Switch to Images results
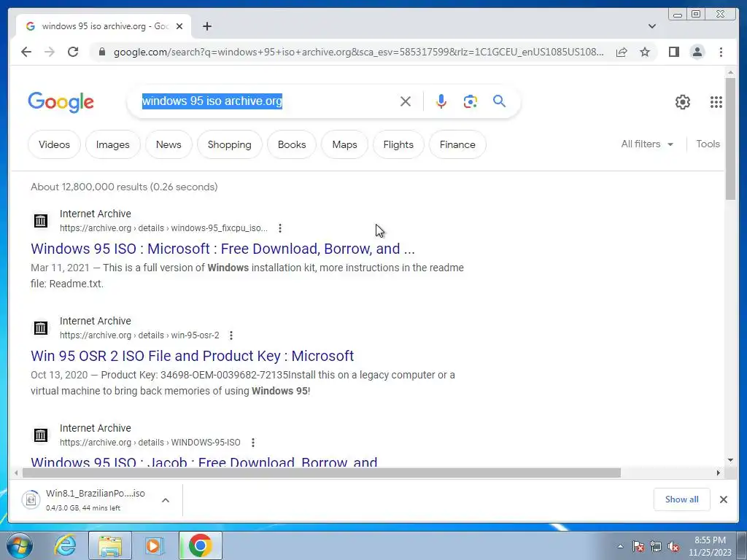Screen dimensions: 747x560 113,144
